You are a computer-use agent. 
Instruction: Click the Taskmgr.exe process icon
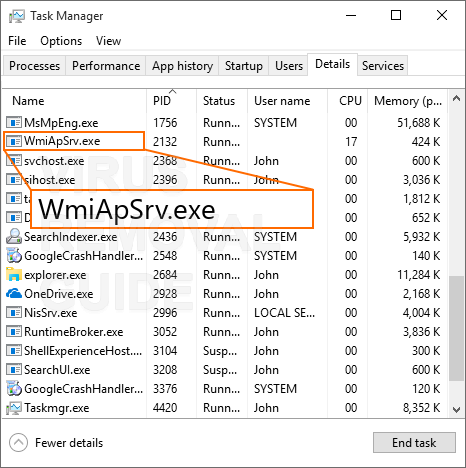(14, 408)
